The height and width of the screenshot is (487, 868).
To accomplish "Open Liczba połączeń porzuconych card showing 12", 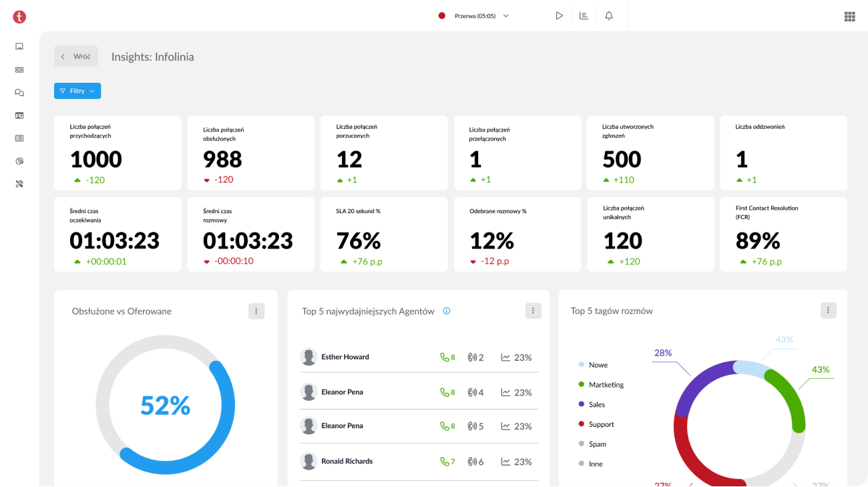I will 384,153.
